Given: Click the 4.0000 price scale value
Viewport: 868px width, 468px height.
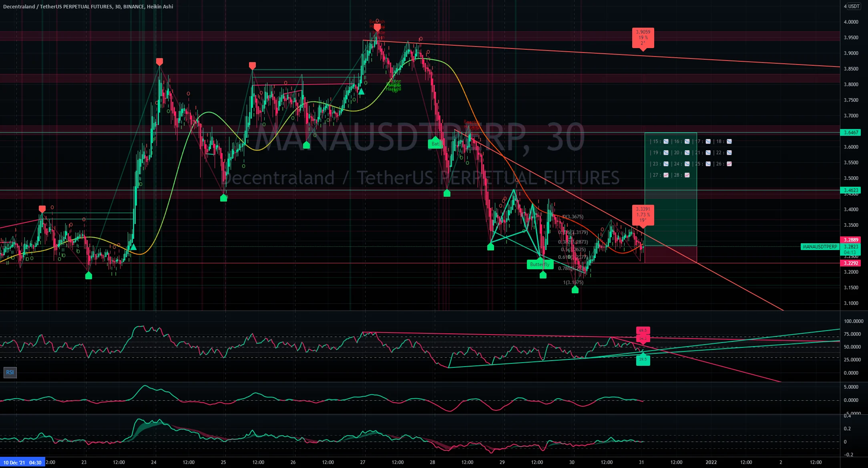Looking at the screenshot, I should point(851,22).
